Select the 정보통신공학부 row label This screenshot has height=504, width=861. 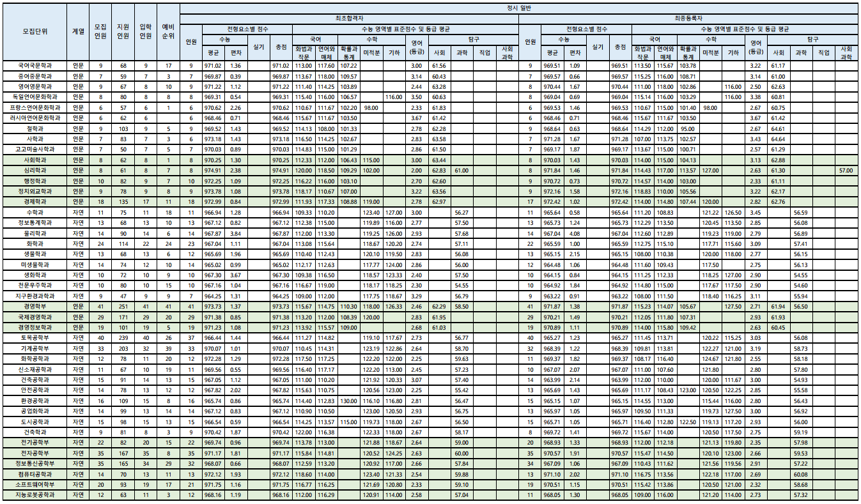pos(35,464)
